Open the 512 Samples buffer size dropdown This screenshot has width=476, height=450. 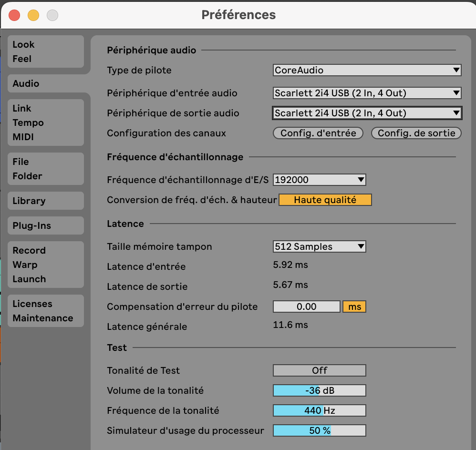(x=319, y=246)
